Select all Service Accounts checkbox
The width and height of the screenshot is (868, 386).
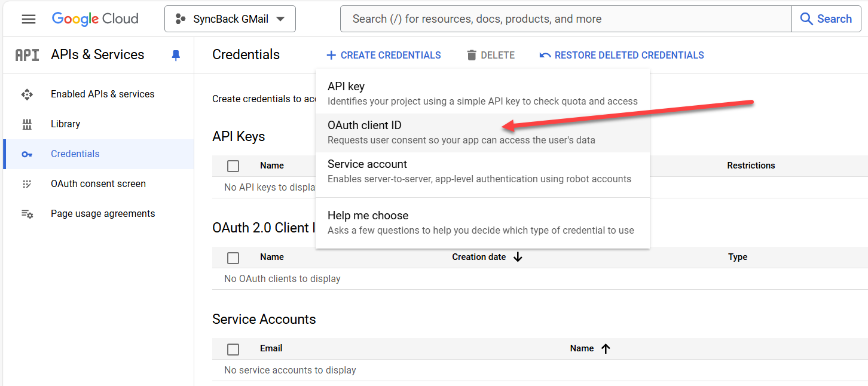tap(233, 349)
